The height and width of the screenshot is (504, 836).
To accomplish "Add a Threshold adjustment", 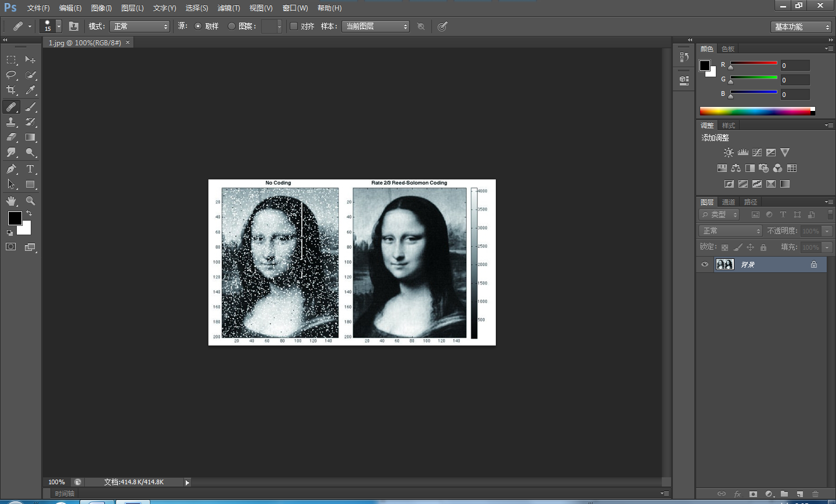I will 757,183.
